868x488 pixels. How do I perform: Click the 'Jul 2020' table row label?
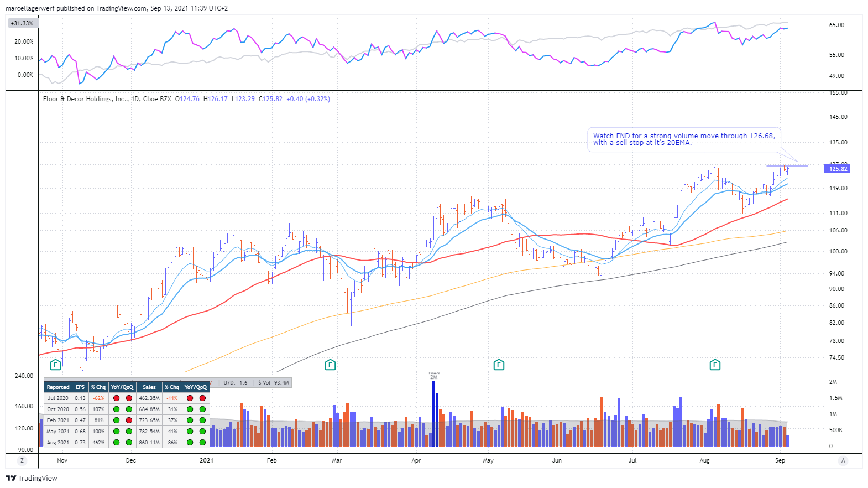58,398
